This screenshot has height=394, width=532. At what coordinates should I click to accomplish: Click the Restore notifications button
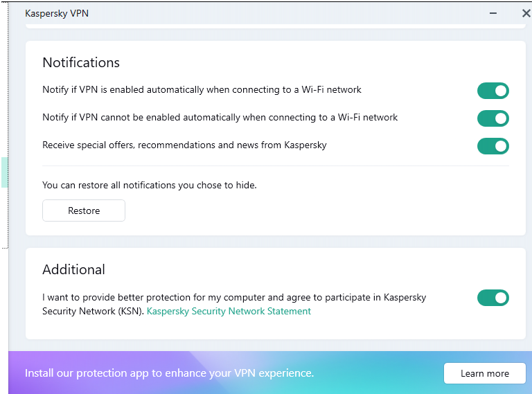84,211
